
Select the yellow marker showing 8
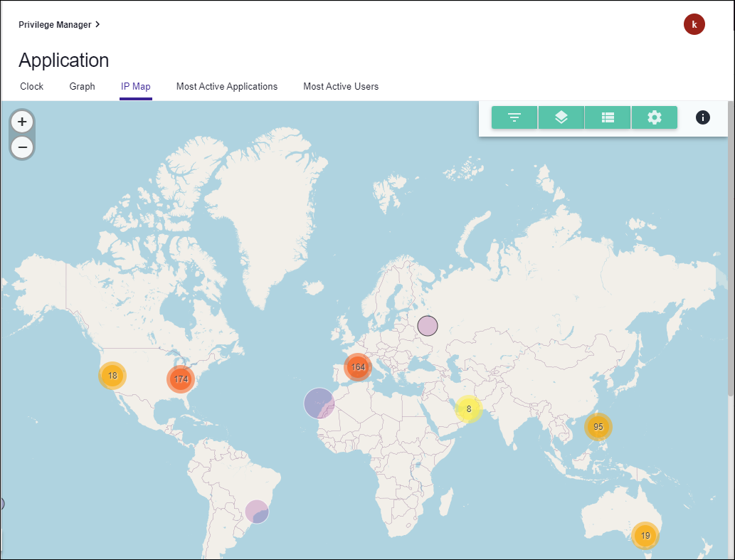point(468,409)
